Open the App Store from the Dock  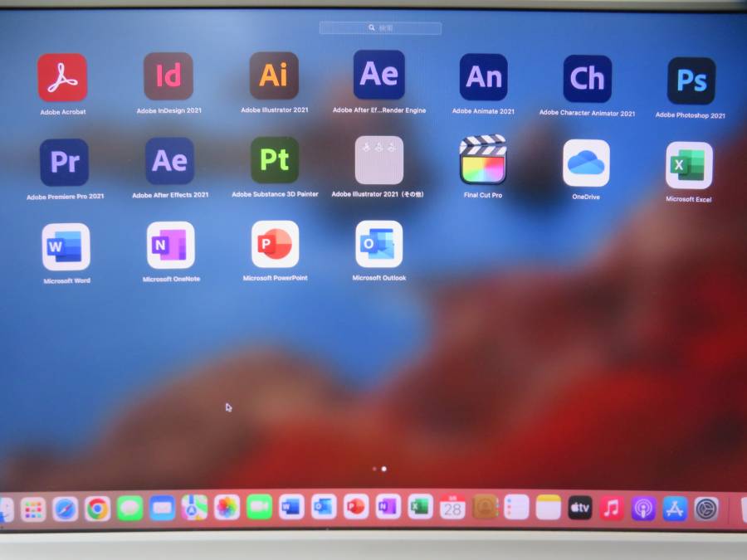tap(675, 509)
